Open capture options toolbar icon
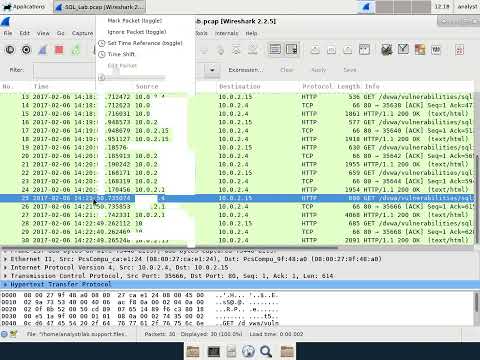This screenshot has height=360, width=480. [26, 50]
